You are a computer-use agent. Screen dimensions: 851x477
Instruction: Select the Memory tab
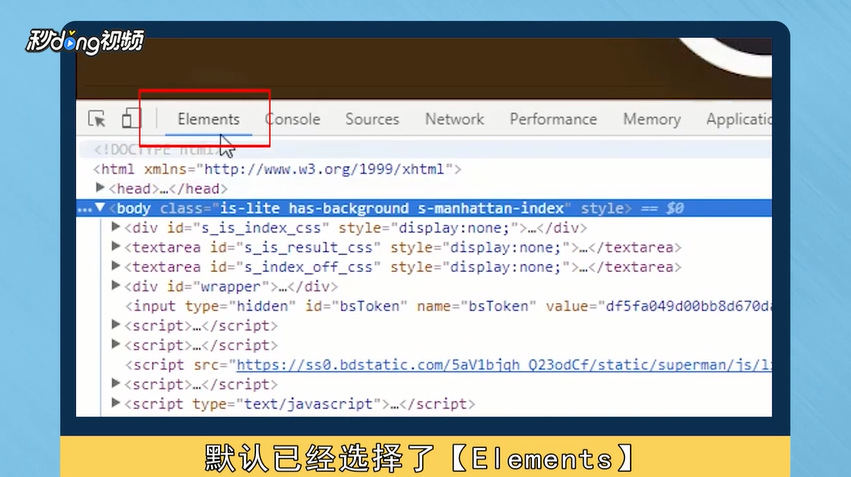[652, 119]
